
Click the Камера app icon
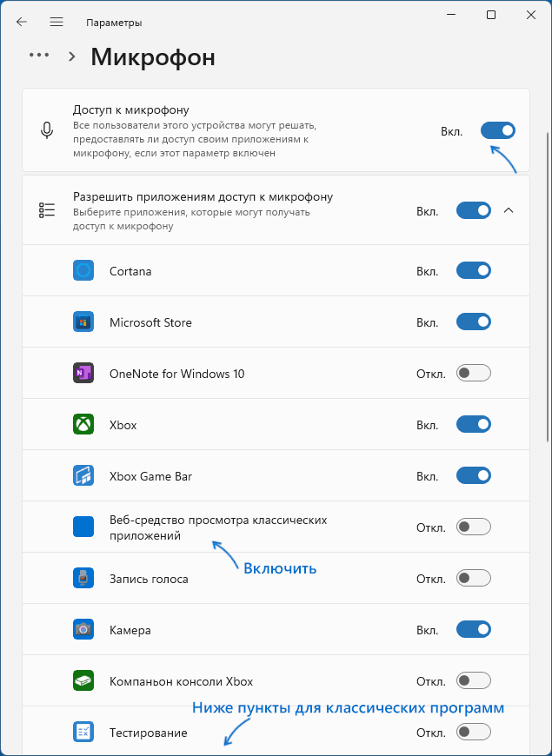point(83,630)
